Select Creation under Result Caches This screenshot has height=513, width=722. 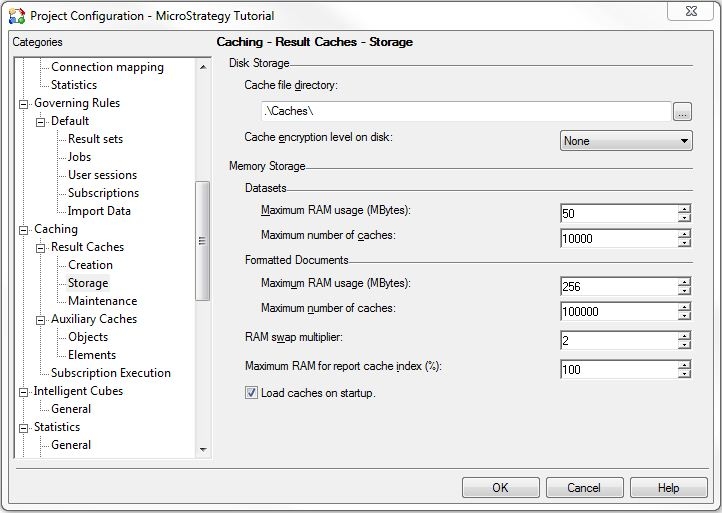[90, 265]
